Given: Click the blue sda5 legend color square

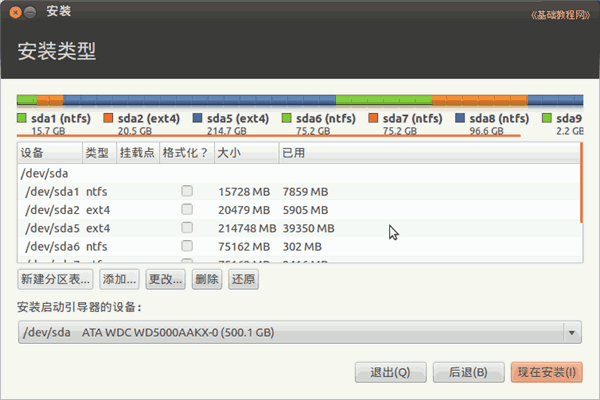Looking at the screenshot, I should click(197, 118).
